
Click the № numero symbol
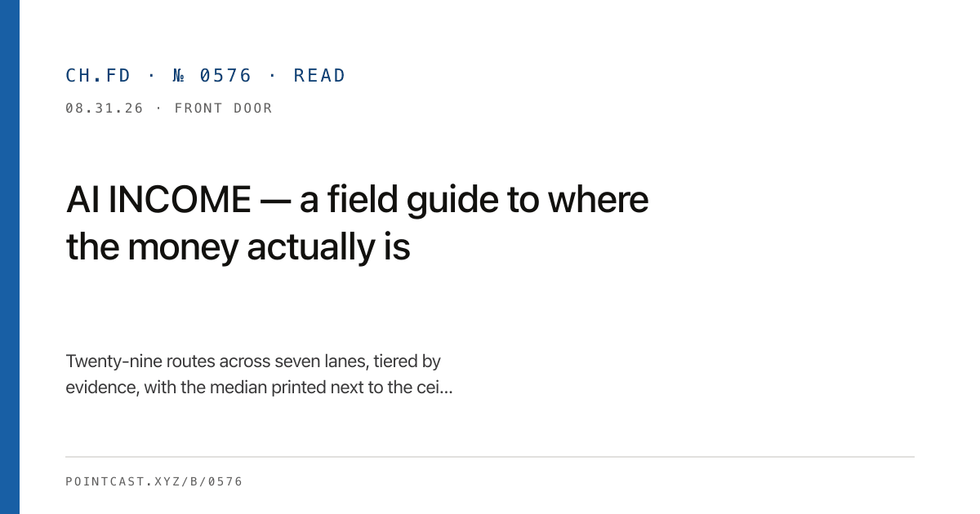click(x=180, y=76)
